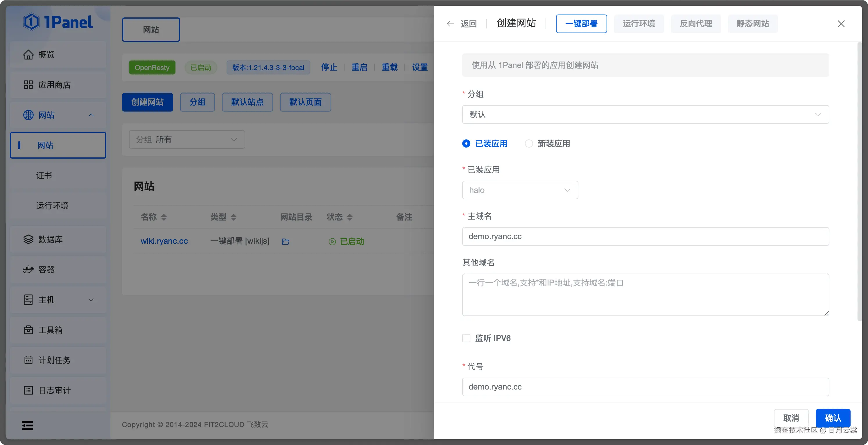Screen dimensions: 868x445
Task: Click the container whale icon
Action: 28,270
